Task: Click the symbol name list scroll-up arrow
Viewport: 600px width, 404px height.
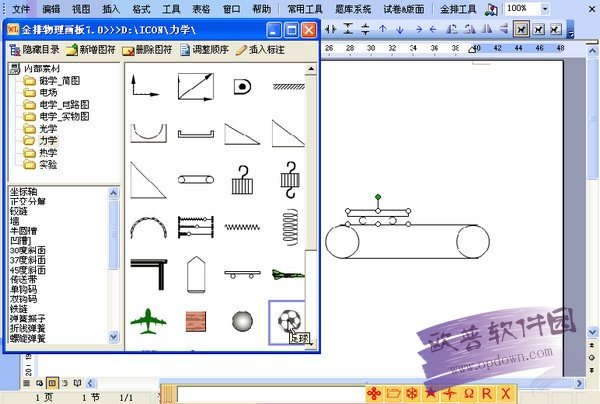Action: (x=113, y=193)
